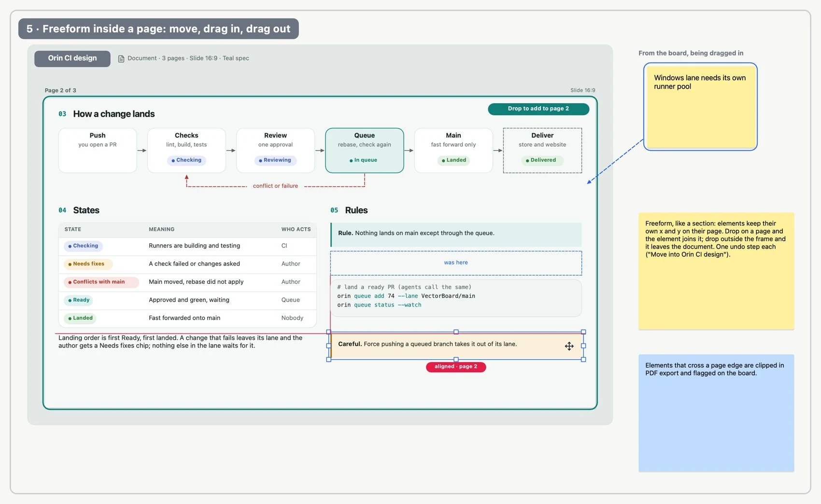Click the dashed "was here" placeholder
821x504 pixels.
point(456,263)
